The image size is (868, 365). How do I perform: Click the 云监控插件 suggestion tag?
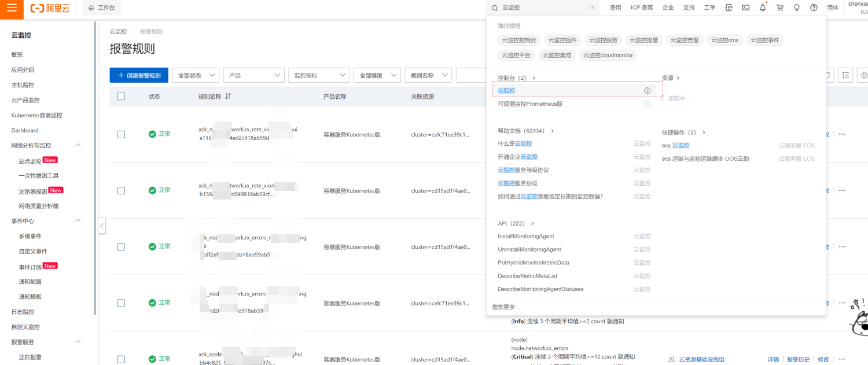562,40
